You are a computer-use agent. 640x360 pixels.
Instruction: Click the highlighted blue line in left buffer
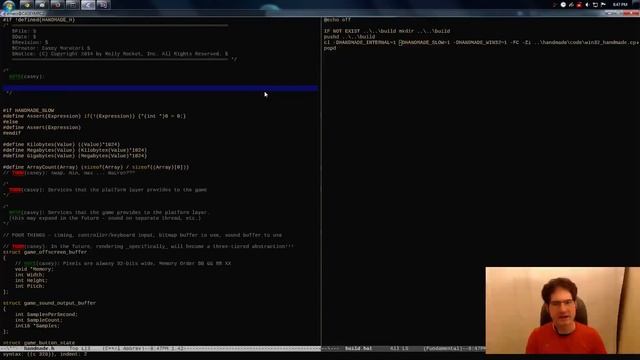[x=160, y=88]
